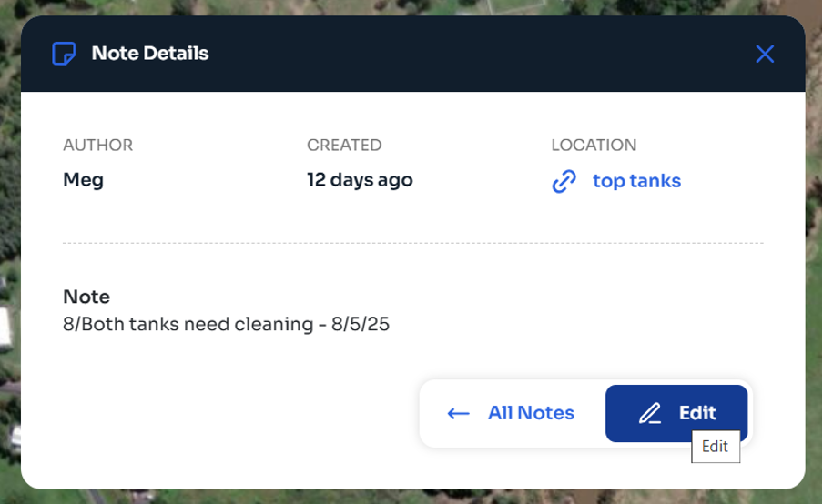Click the LOCATION field label
The height and width of the screenshot is (504, 823).
[x=594, y=146]
